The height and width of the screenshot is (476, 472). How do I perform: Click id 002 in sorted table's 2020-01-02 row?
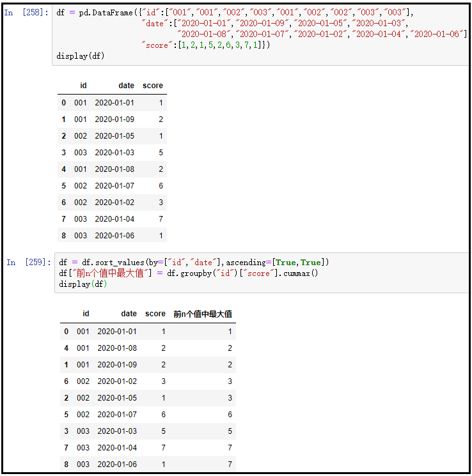click(x=83, y=381)
